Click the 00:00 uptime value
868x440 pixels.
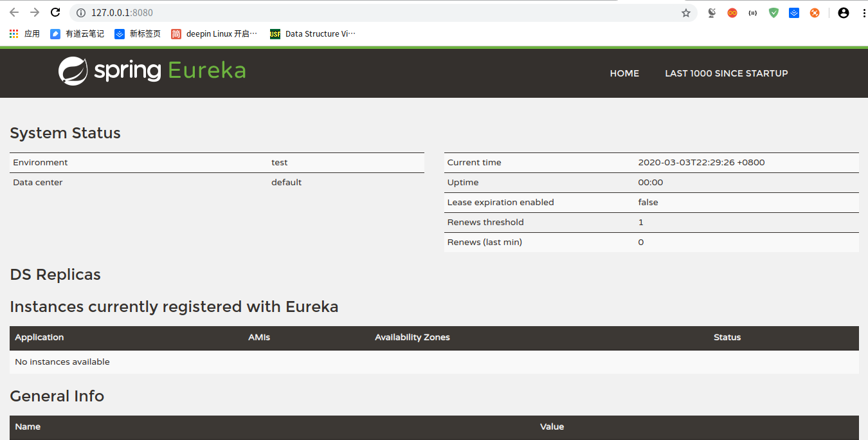(x=651, y=183)
